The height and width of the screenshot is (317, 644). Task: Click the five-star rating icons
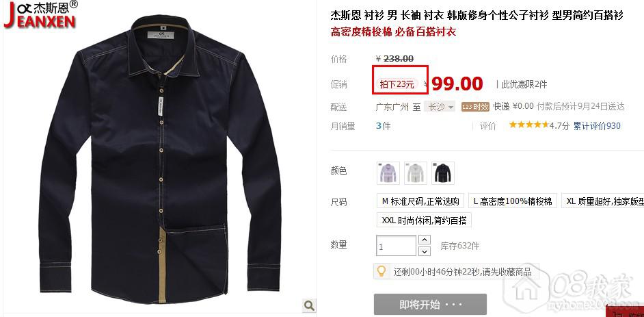(528, 125)
